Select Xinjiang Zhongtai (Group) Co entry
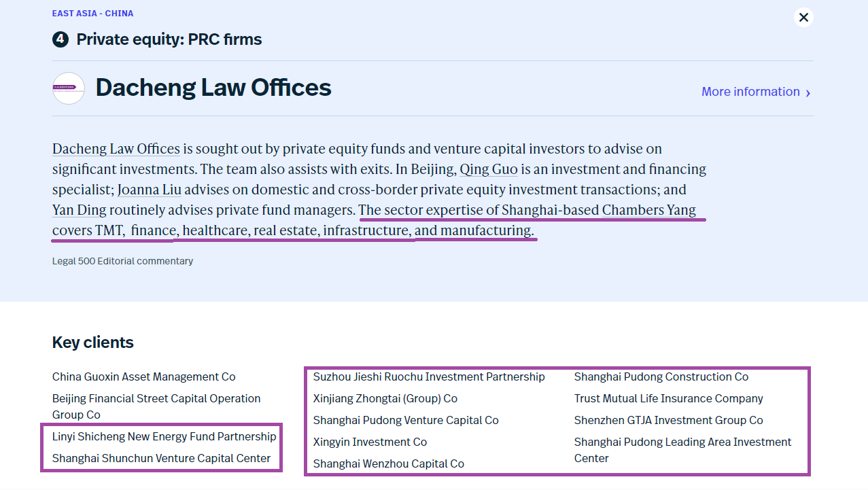The width and height of the screenshot is (868, 490). point(385,398)
